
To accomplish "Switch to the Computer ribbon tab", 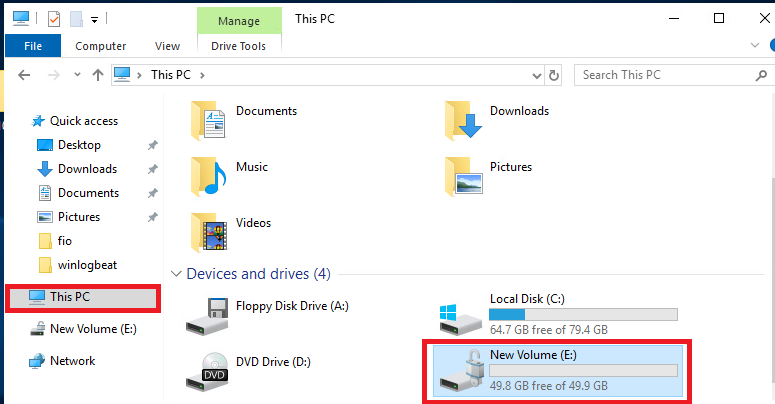I will 100,46.
